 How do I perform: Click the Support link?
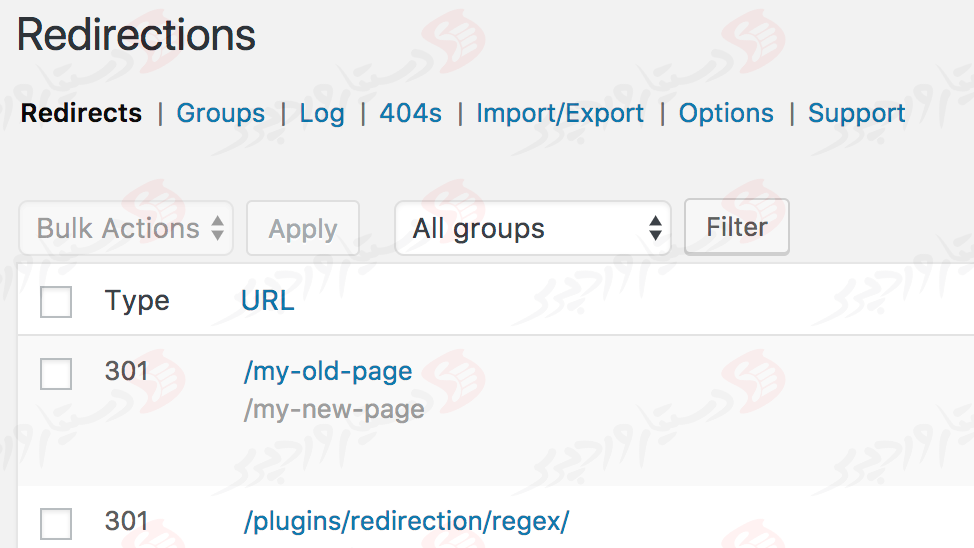pos(856,113)
